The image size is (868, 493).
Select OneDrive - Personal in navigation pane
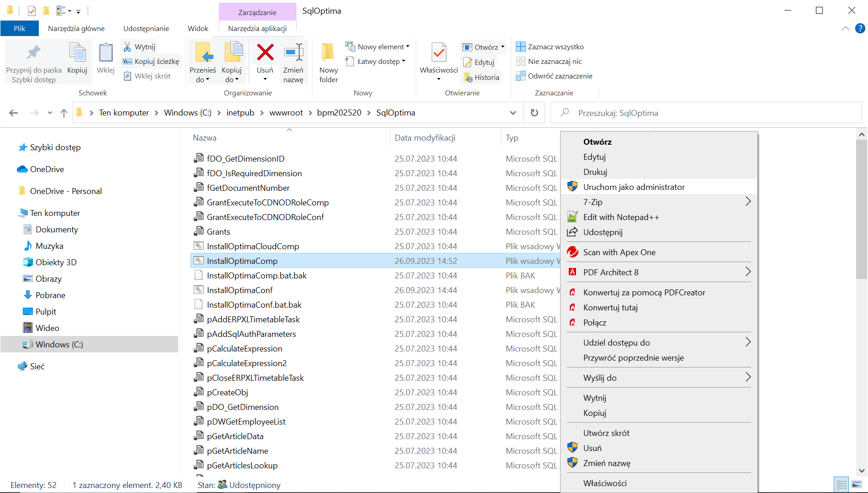point(66,191)
